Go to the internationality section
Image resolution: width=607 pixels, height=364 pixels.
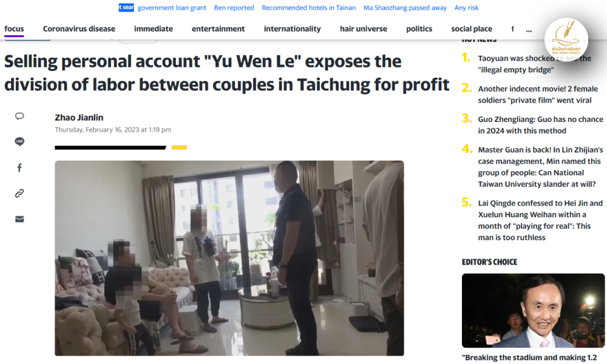click(293, 29)
